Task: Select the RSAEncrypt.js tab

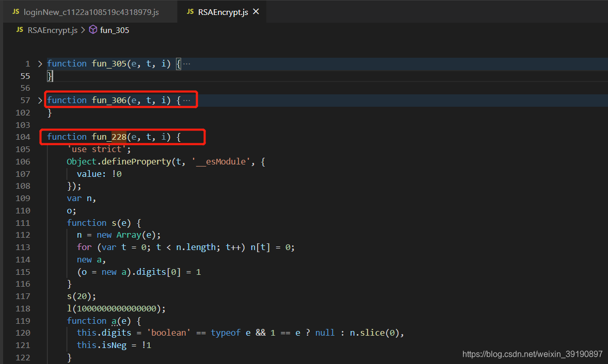Action: (222, 12)
